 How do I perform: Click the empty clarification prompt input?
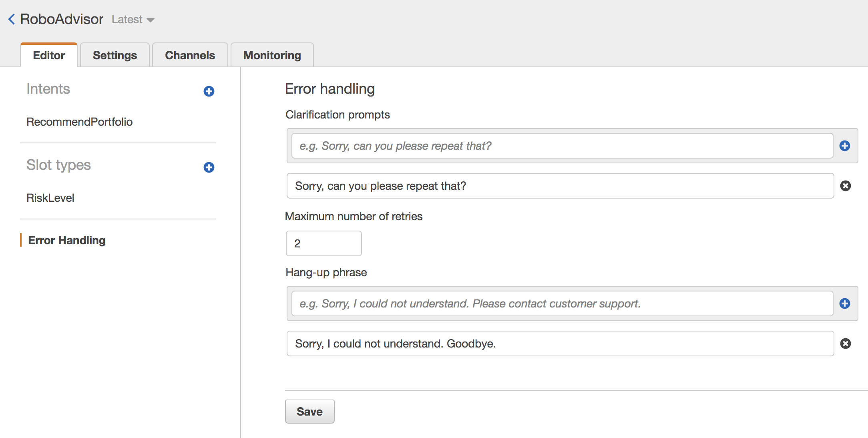tap(562, 146)
